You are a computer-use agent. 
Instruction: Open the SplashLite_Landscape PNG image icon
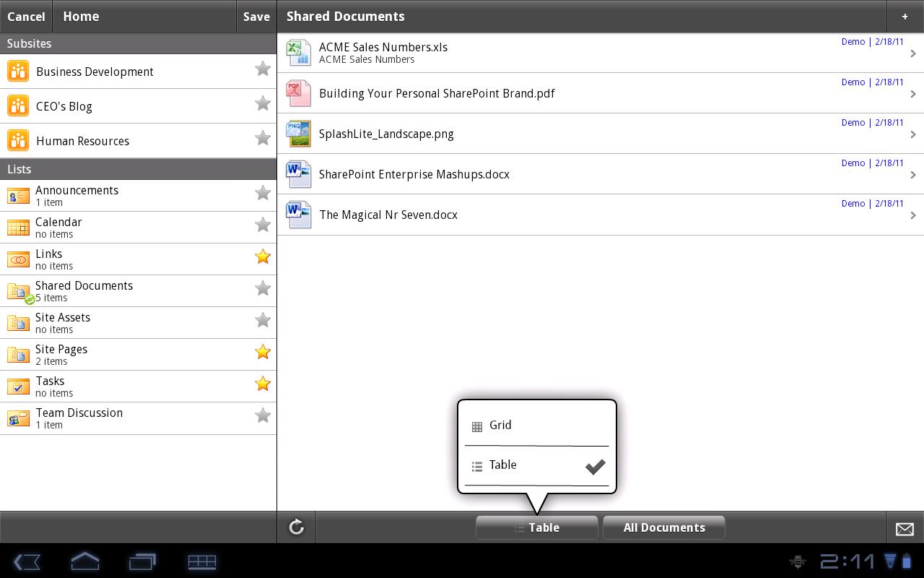point(298,134)
